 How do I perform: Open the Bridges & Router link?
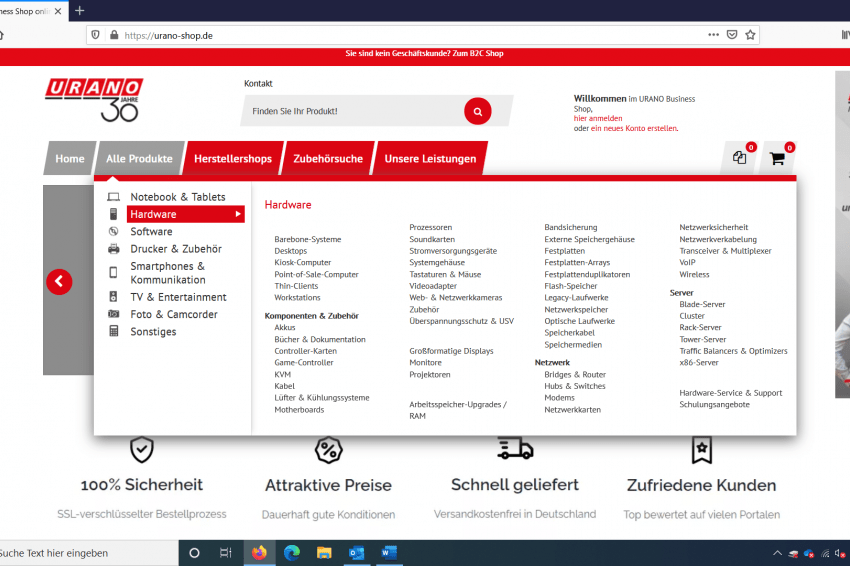click(575, 375)
